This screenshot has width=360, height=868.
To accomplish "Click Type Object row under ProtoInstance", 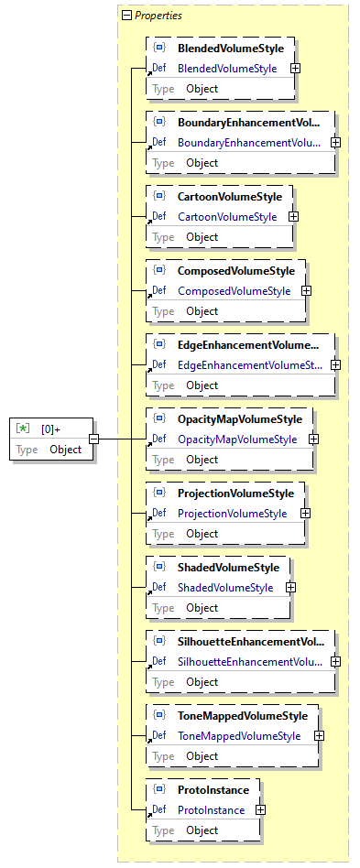I will [x=202, y=830].
